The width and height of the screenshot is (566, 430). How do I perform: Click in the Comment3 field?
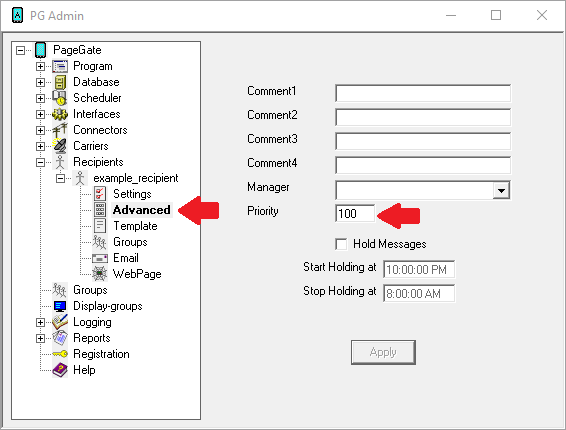point(423,142)
